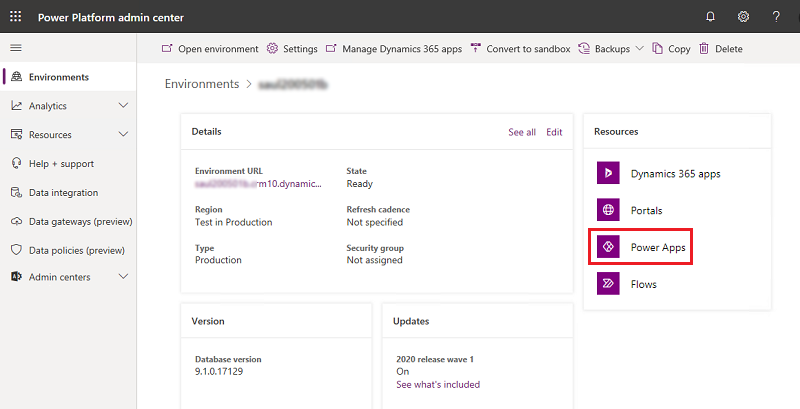The image size is (800, 409).
Task: Click the Data gateways cloud icon
Action: tap(17, 221)
